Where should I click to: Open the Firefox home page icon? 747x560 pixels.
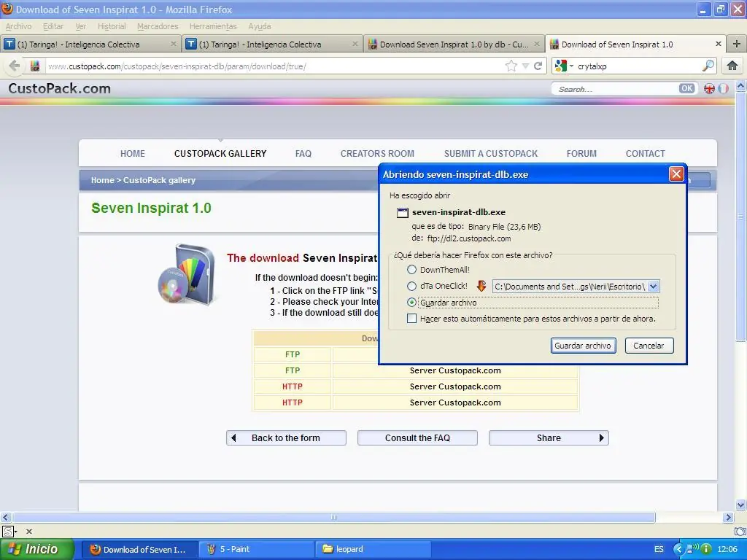click(x=732, y=66)
